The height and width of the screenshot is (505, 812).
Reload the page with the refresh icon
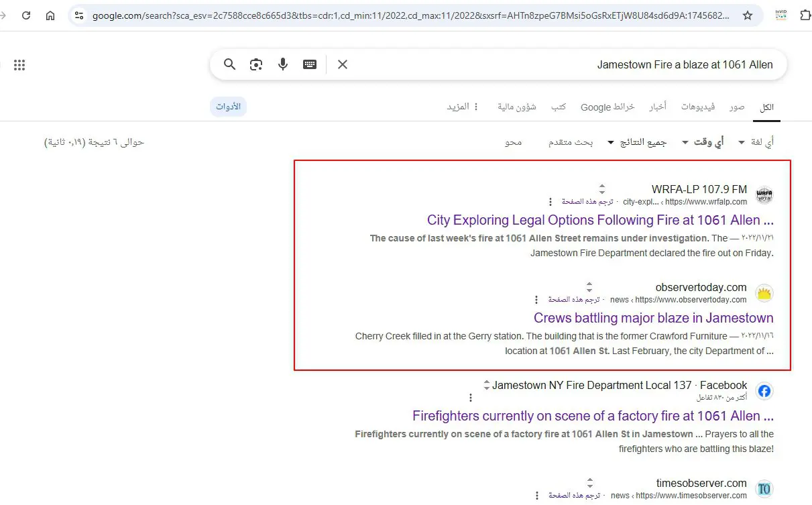26,15
